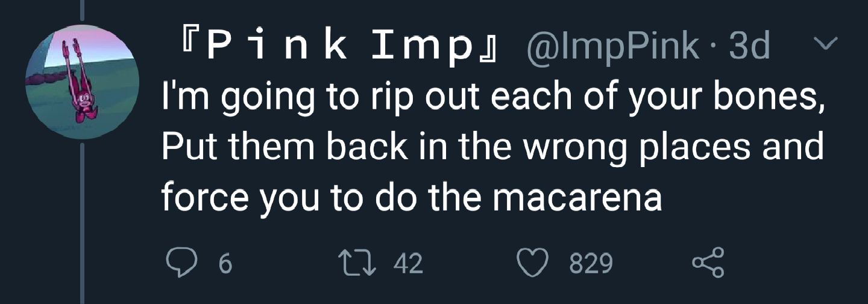
Task: Click the thread line below the avatar
Action: (82, 223)
